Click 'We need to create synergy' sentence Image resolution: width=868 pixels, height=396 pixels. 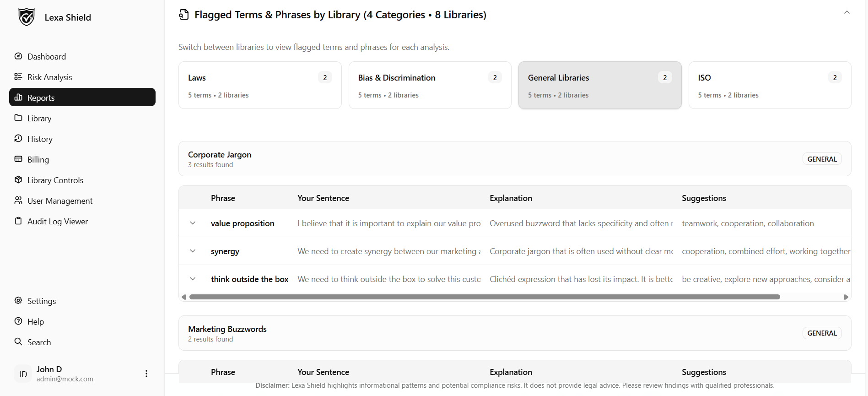(389, 251)
